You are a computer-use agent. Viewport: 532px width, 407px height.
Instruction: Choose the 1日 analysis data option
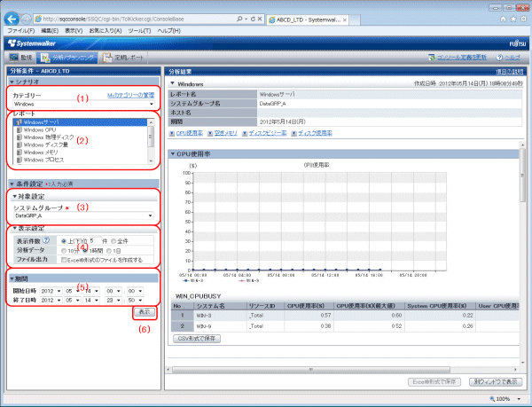[x=110, y=250]
